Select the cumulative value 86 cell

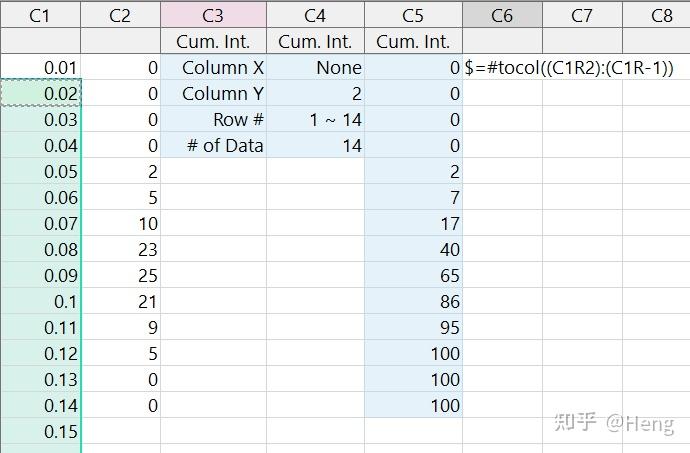pos(413,302)
